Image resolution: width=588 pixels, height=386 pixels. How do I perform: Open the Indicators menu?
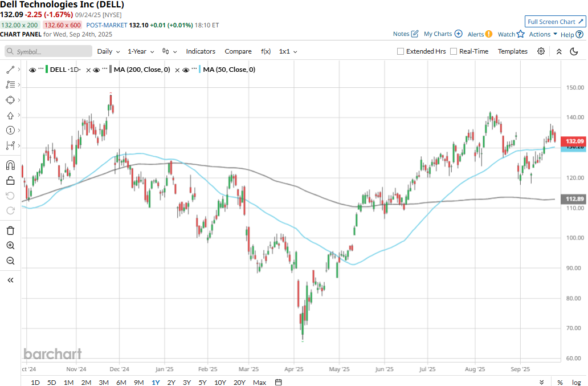click(x=201, y=51)
